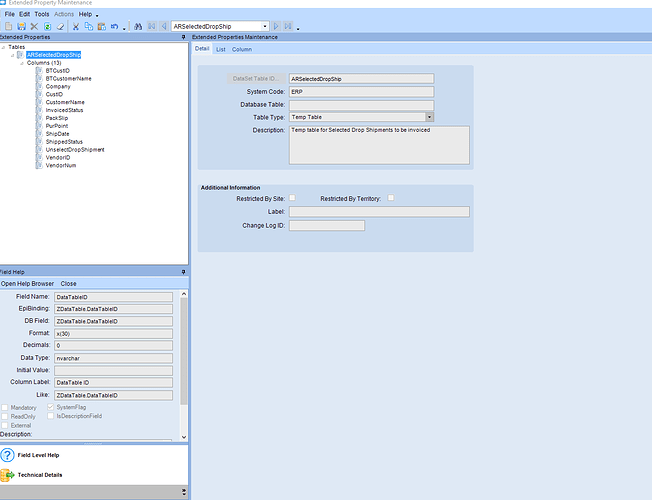
Task: Switch to the Column tab
Action: coord(242,49)
